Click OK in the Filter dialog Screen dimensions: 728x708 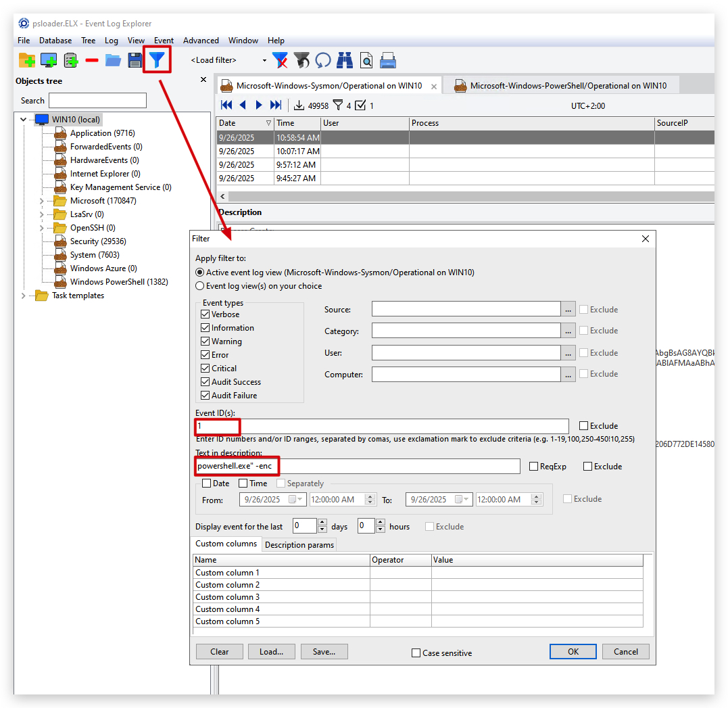(x=573, y=652)
